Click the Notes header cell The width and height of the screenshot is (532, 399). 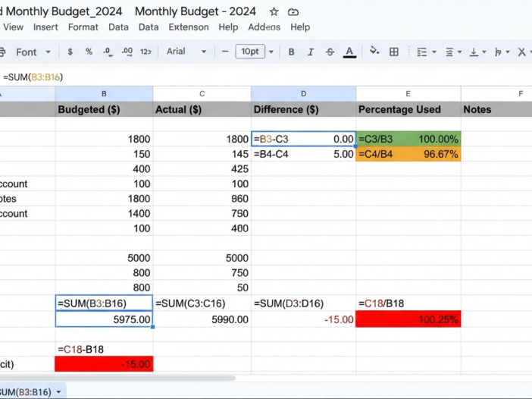(x=496, y=109)
